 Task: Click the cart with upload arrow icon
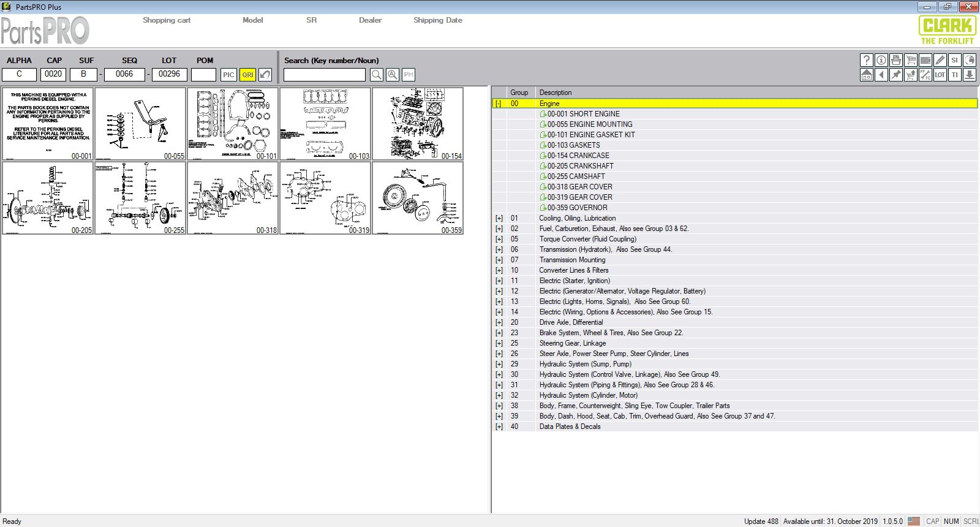911,75
